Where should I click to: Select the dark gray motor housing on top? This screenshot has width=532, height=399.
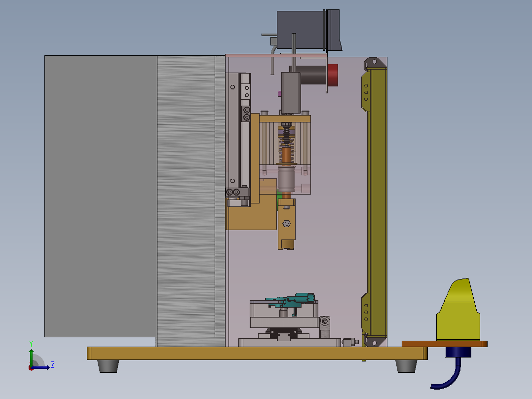coord(306,30)
